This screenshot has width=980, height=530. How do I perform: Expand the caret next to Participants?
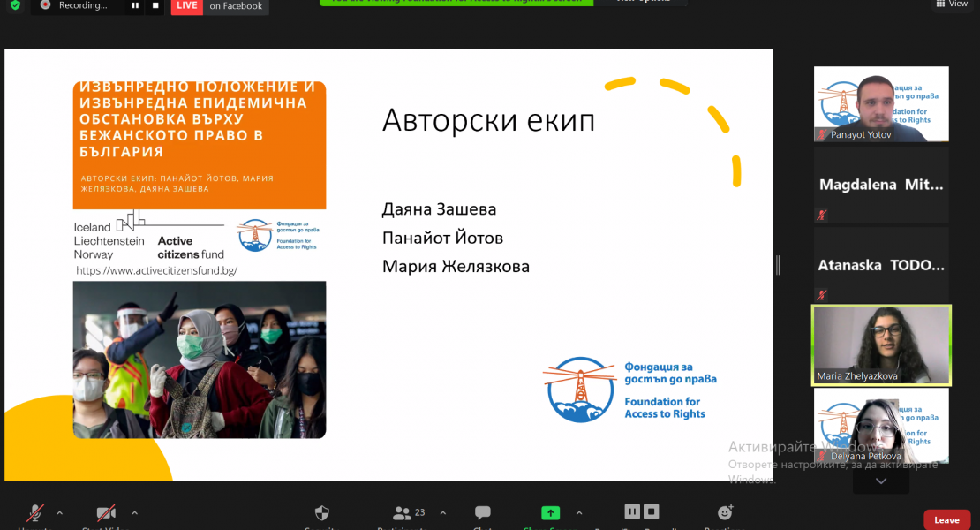pos(443,513)
